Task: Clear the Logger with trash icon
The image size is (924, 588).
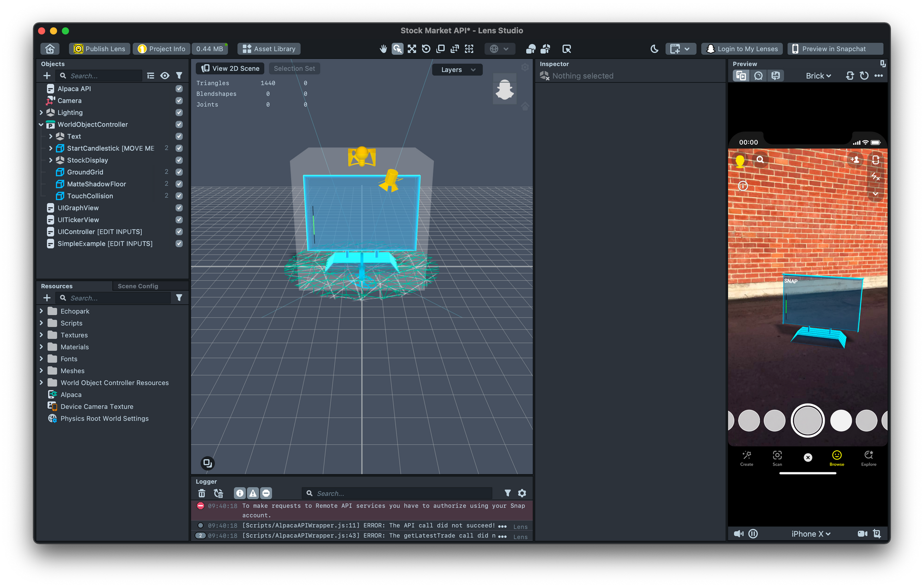Action: point(201,493)
